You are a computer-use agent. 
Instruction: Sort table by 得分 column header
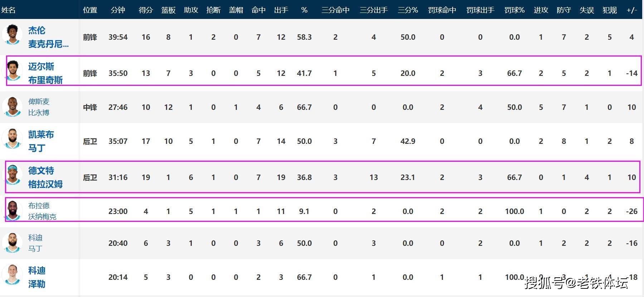click(146, 10)
